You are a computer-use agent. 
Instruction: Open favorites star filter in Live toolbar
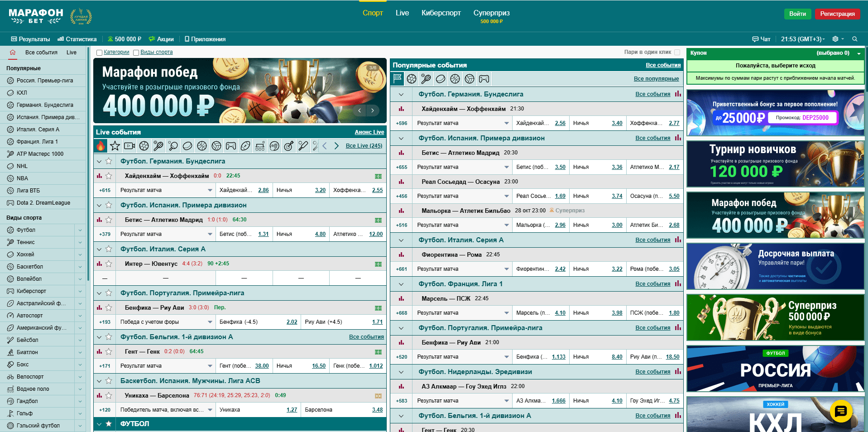point(115,146)
